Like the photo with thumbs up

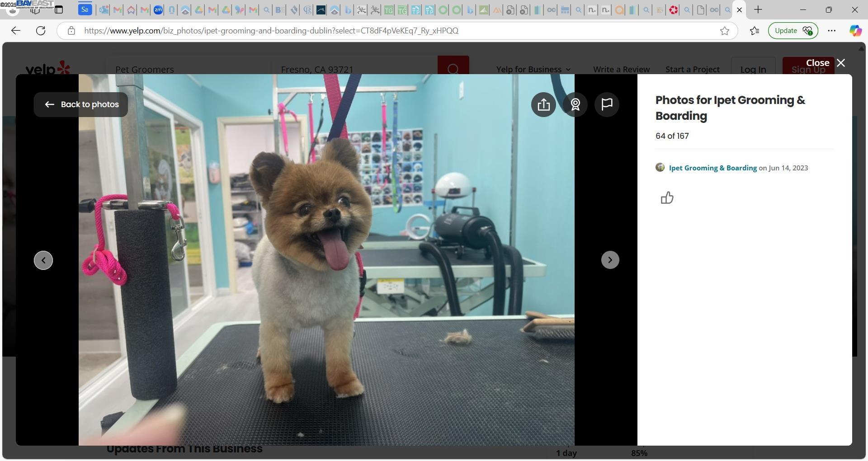coord(667,198)
